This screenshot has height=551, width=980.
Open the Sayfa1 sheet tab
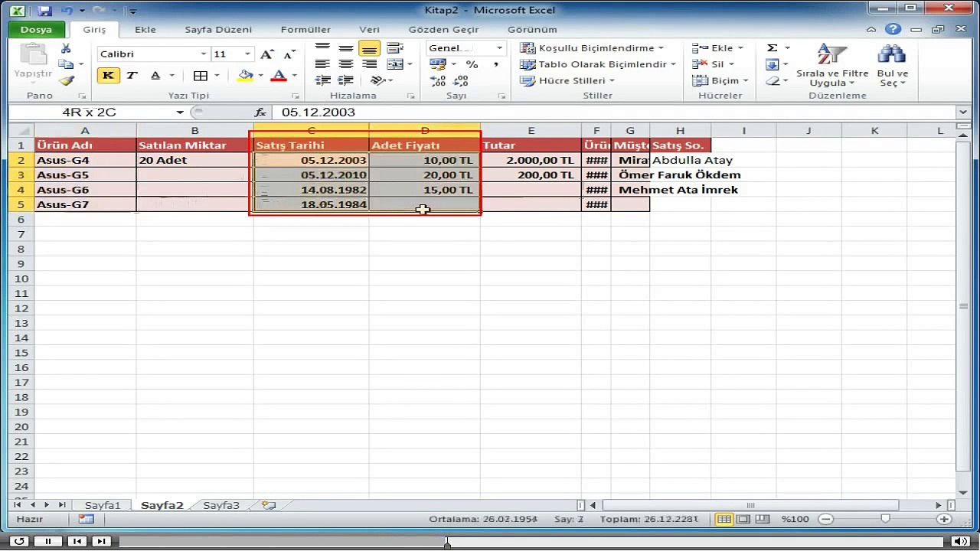click(x=103, y=505)
